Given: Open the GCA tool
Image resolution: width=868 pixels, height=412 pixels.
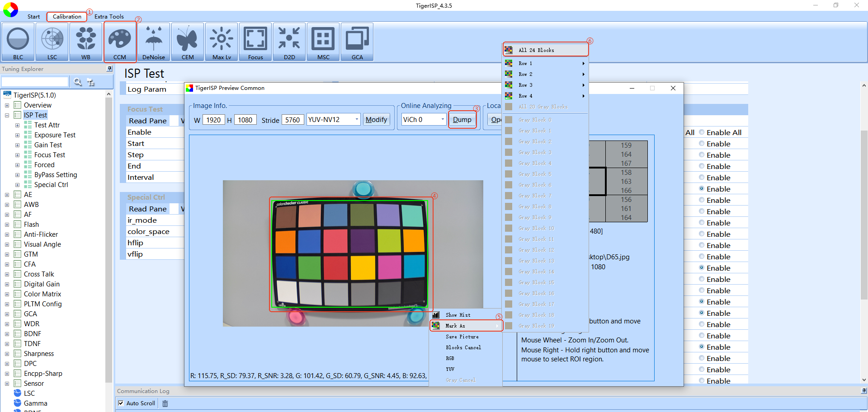Looking at the screenshot, I should pos(357,42).
